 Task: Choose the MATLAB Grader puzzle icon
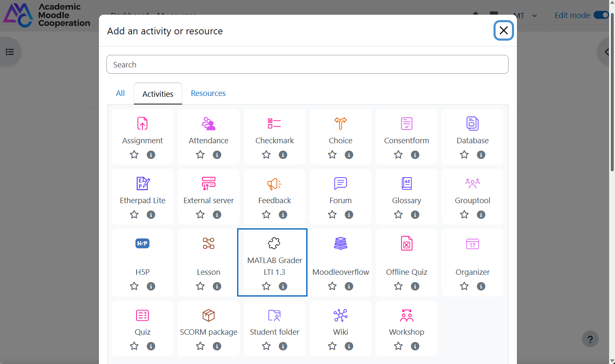point(274,243)
